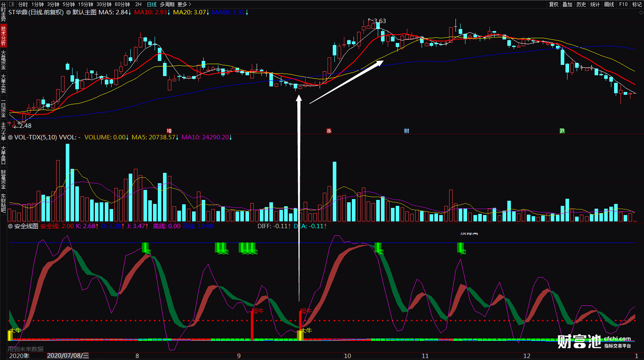Select the 60分钟 period
The width and height of the screenshot is (644, 360).
[122, 4]
